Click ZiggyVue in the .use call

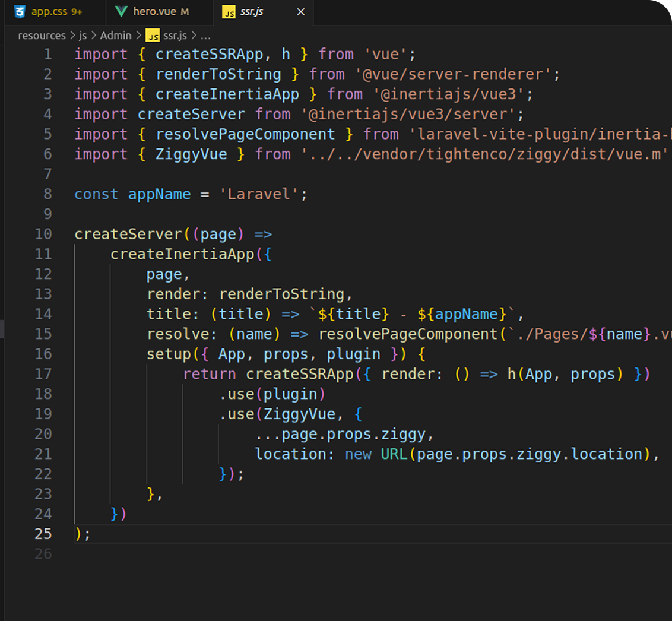pyautogui.click(x=300, y=414)
